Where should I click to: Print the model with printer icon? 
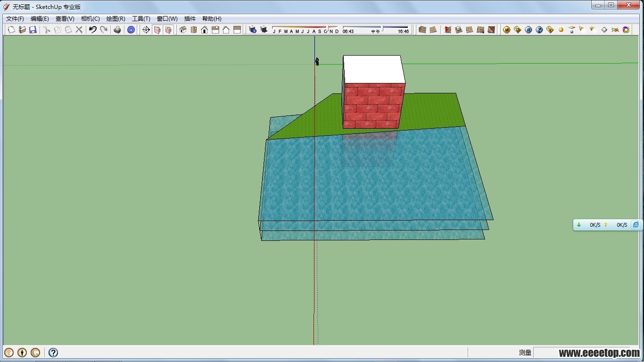[x=117, y=30]
